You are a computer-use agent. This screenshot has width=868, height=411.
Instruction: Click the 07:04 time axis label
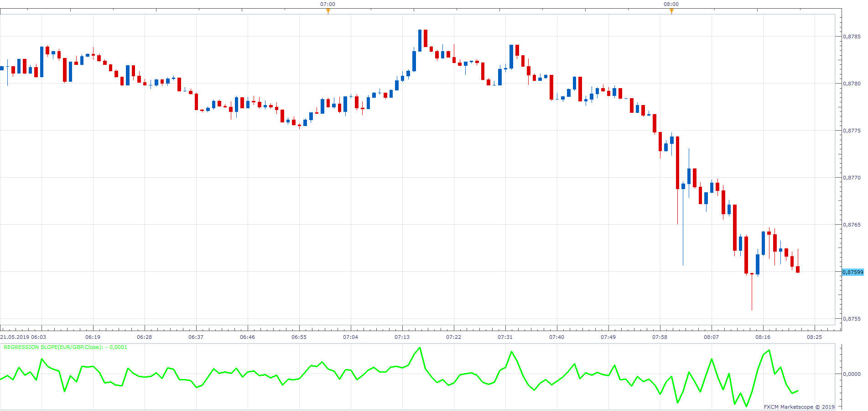click(x=351, y=337)
